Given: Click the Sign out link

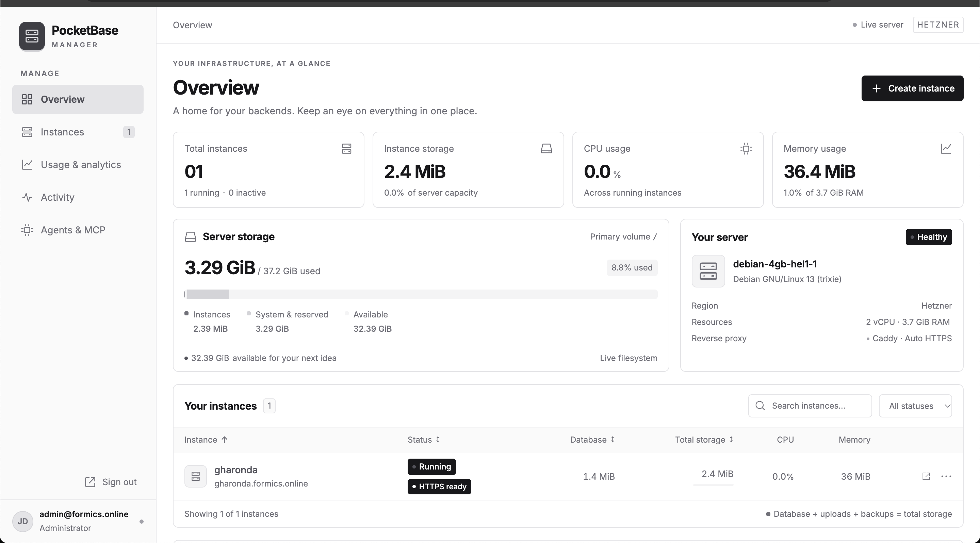Looking at the screenshot, I should tap(110, 482).
